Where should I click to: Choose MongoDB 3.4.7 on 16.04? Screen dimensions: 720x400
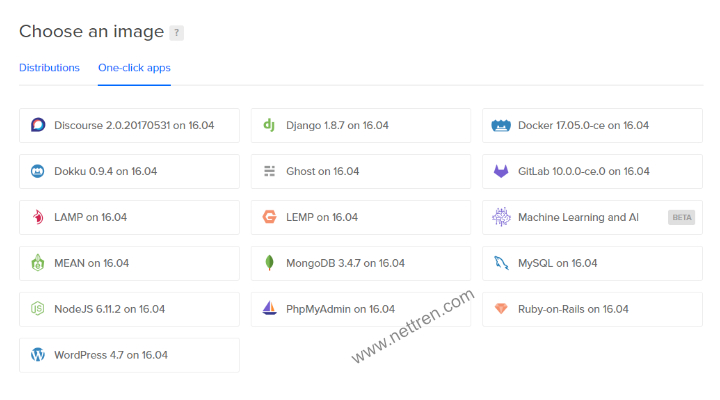click(361, 263)
